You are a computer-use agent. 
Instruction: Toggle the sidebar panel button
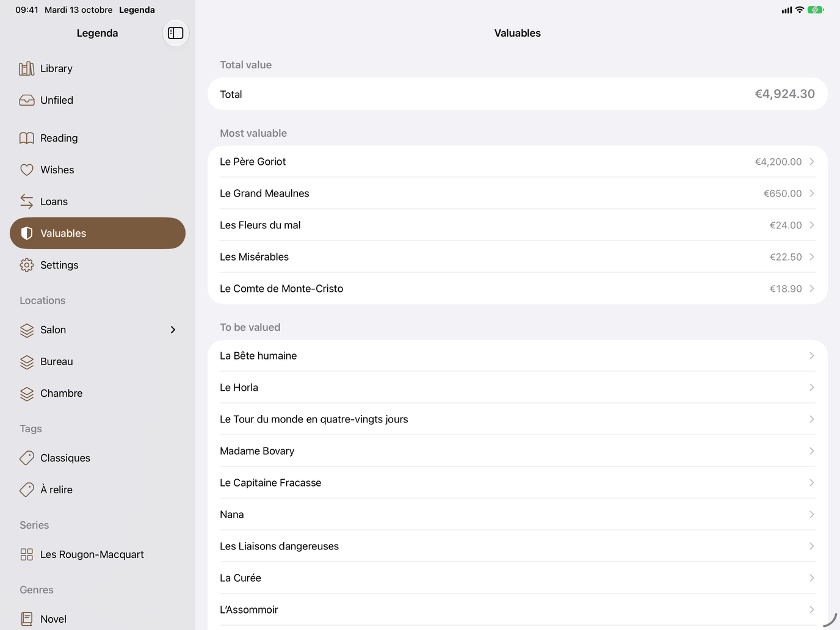(176, 33)
